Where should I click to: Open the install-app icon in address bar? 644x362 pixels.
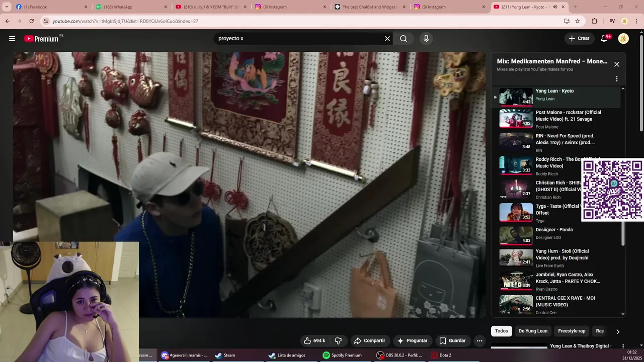pos(567,21)
